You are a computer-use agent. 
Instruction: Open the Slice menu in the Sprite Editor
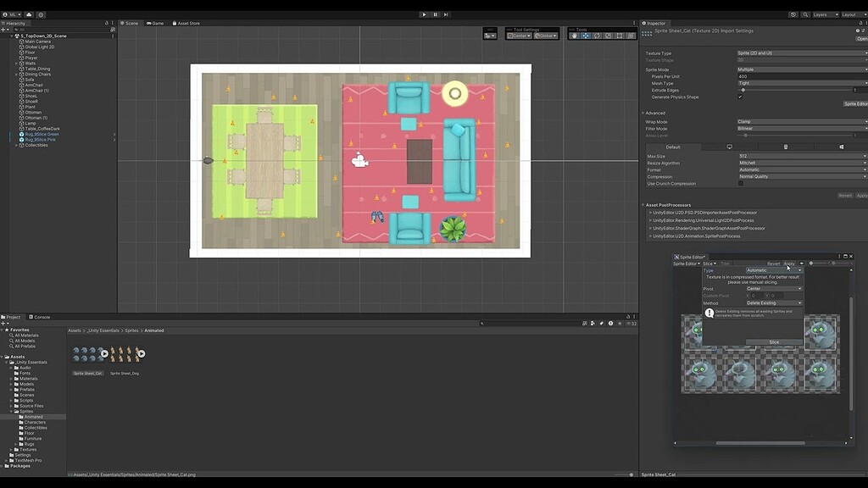pos(709,263)
